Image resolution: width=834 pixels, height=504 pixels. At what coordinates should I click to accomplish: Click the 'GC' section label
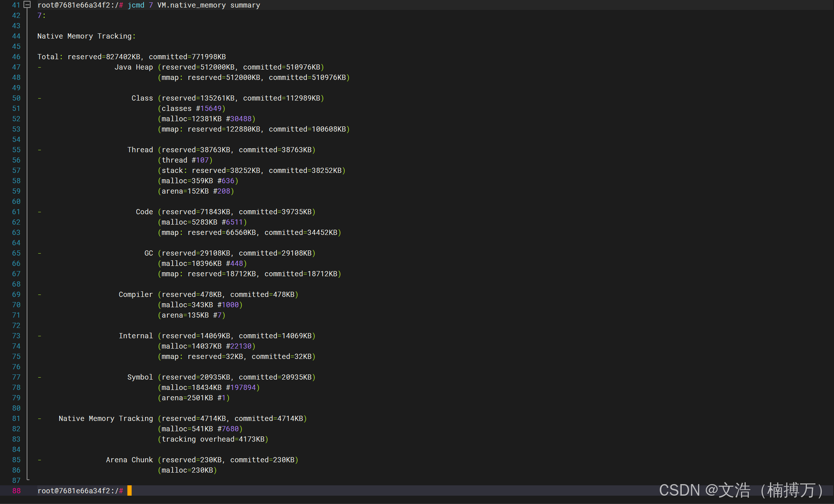pos(149,253)
